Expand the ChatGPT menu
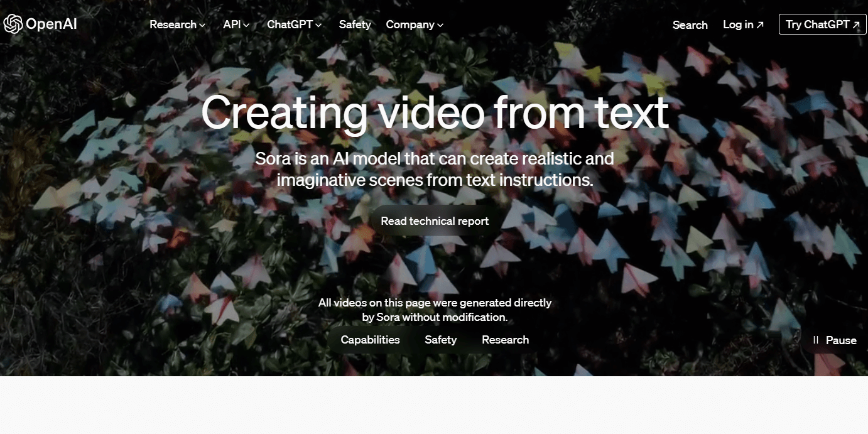 tap(295, 24)
